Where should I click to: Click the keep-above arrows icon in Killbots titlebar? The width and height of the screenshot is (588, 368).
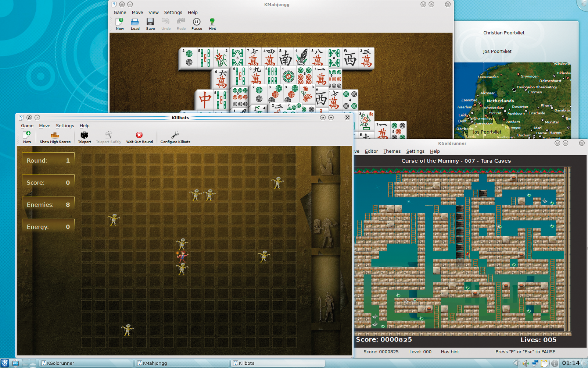pos(29,117)
